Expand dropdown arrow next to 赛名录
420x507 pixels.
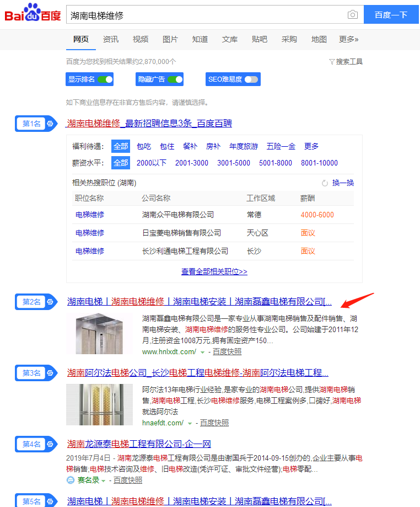point(104,481)
